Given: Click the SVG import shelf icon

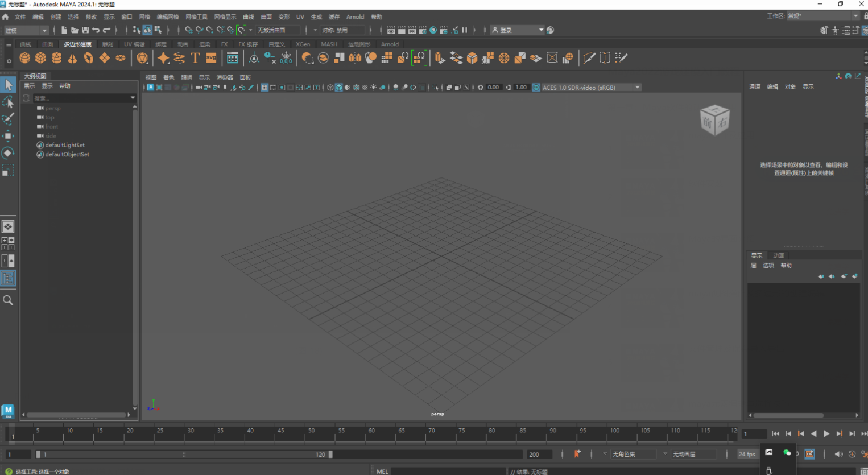Looking at the screenshot, I should tap(211, 58).
